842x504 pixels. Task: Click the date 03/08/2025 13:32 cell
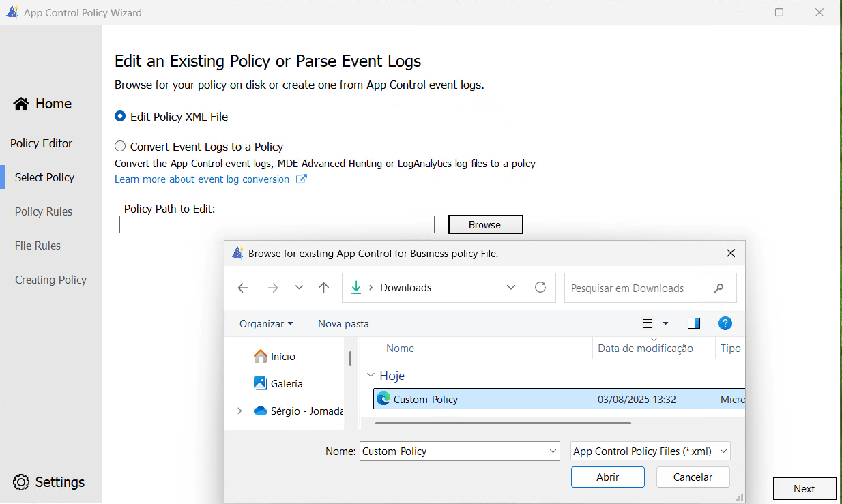[x=637, y=399]
